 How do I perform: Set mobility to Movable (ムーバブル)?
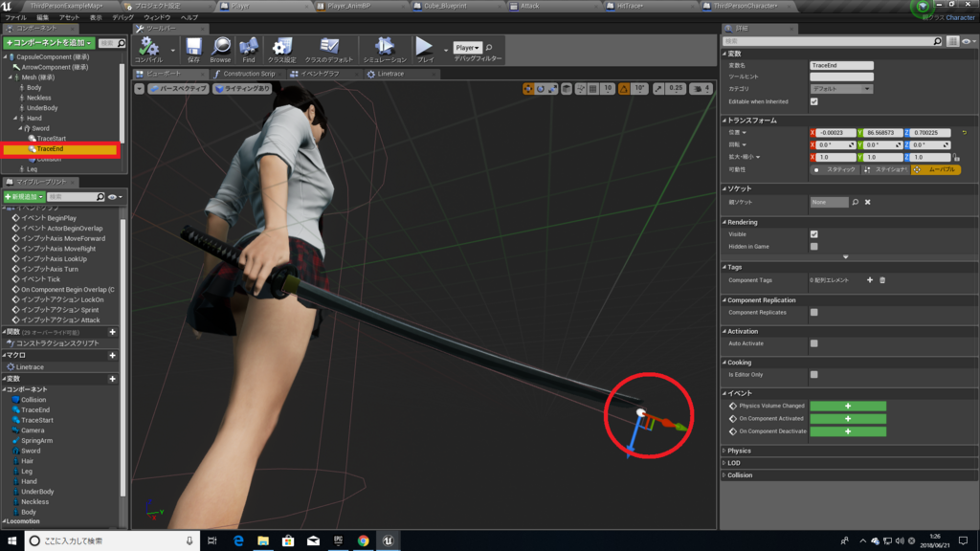(x=936, y=170)
